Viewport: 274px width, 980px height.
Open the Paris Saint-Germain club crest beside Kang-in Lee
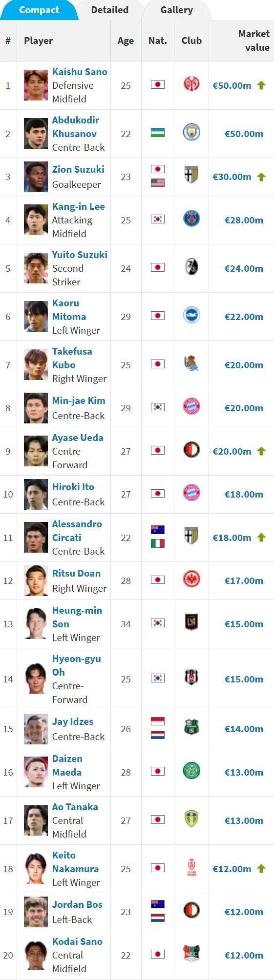(x=191, y=219)
